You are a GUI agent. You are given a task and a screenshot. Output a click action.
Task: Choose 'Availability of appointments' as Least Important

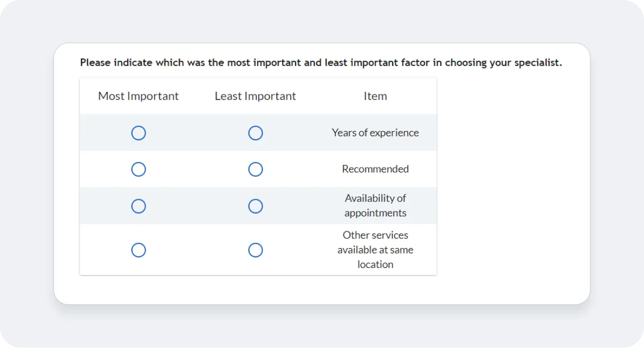point(255,206)
